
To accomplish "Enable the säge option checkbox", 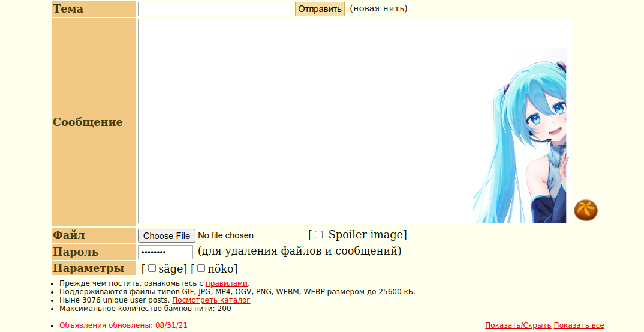I will (152, 268).
